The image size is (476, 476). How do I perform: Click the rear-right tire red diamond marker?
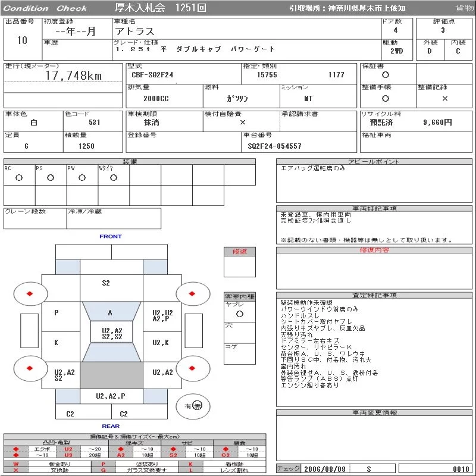click(192, 368)
